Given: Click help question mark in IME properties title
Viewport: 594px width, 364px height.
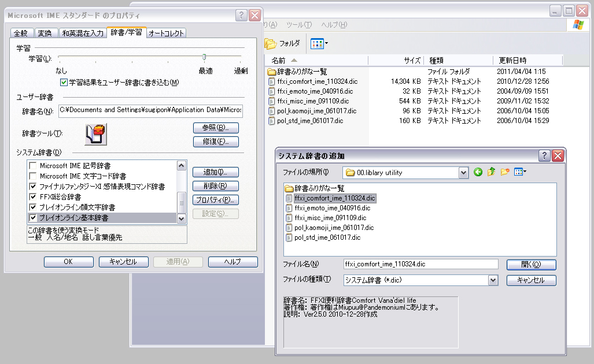Looking at the screenshot, I should tap(241, 15).
